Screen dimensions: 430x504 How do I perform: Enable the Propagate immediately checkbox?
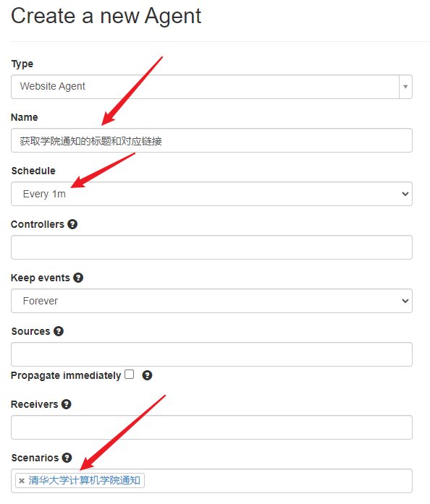tap(130, 375)
